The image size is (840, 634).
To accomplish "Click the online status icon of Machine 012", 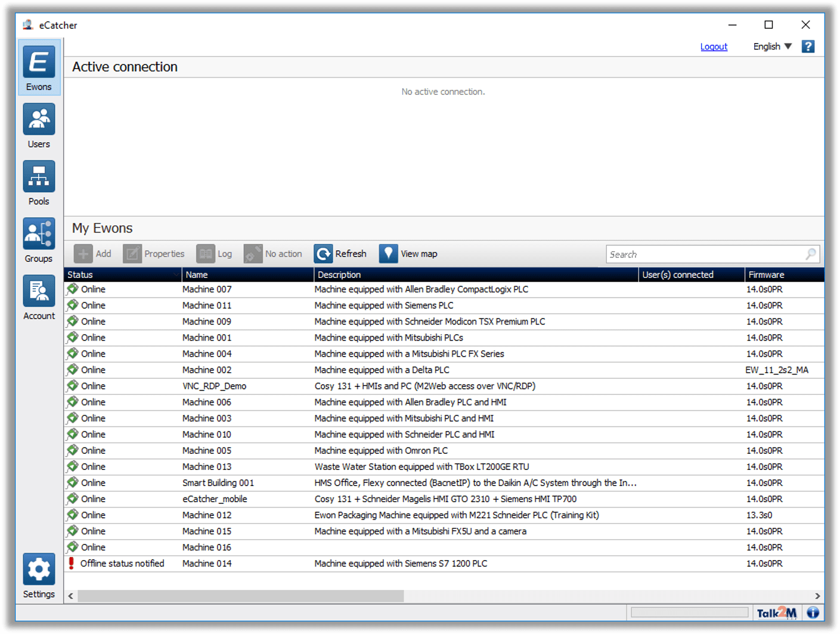I will tap(73, 514).
